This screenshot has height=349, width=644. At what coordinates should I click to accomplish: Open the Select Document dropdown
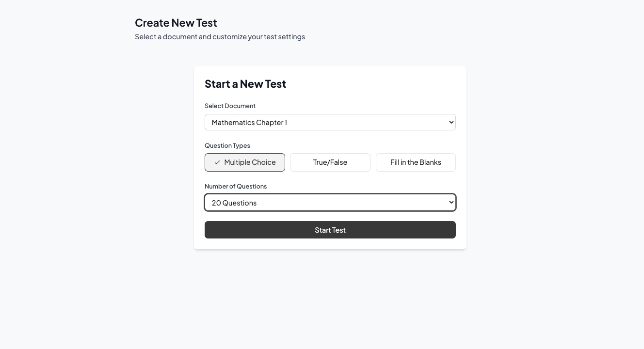pyautogui.click(x=330, y=122)
